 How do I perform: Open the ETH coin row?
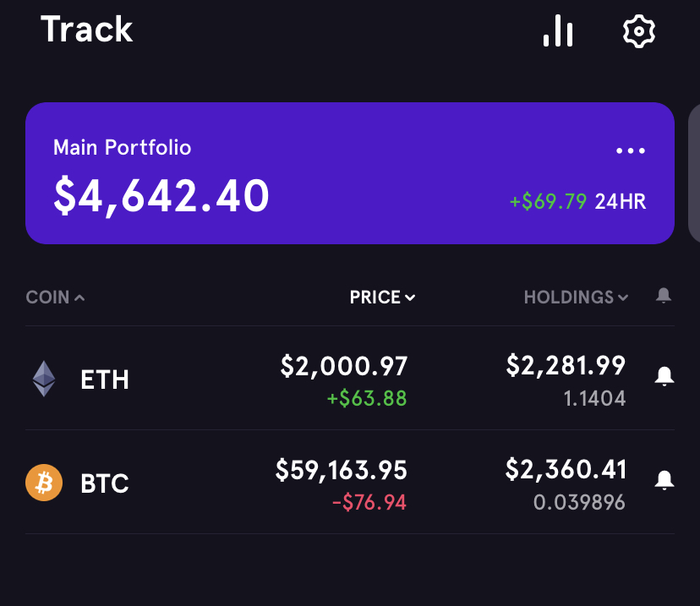[x=105, y=379]
